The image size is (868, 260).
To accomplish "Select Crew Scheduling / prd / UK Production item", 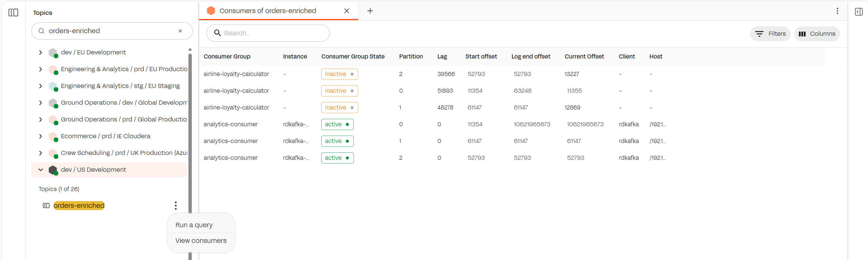I will [124, 153].
